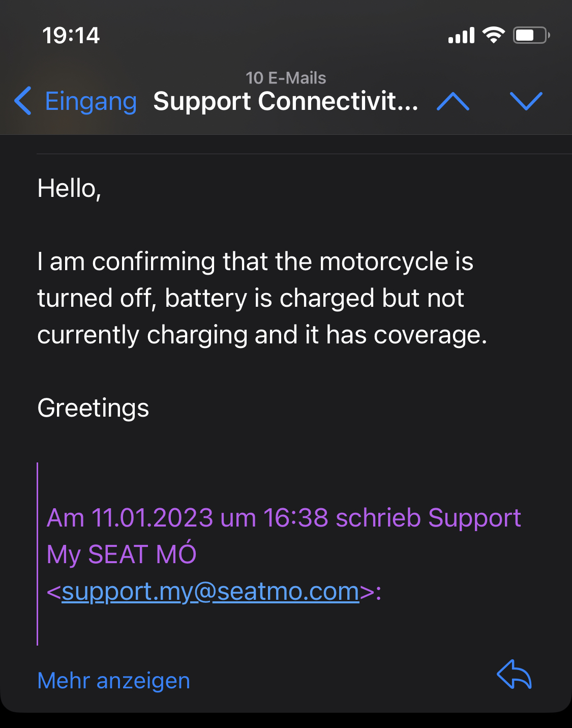572x728 pixels.
Task: Tap the reply arrow icon
Action: [x=514, y=675]
